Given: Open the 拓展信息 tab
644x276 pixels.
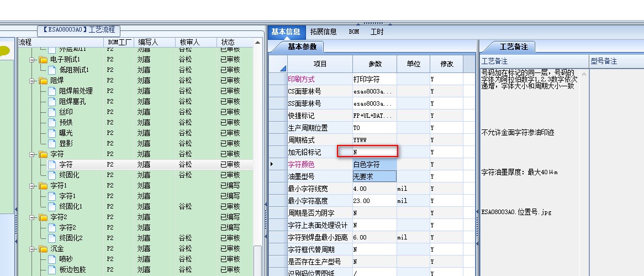Looking at the screenshot, I should pyautogui.click(x=323, y=32).
